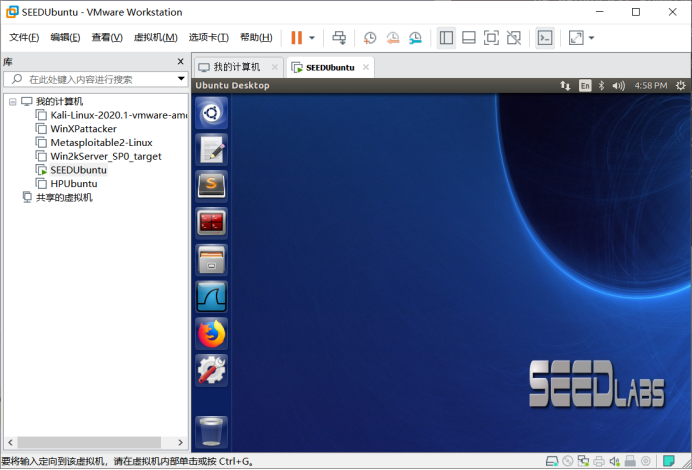The height and width of the screenshot is (470, 692).
Task: Open the 虚拟机(M) menu
Action: (x=155, y=38)
